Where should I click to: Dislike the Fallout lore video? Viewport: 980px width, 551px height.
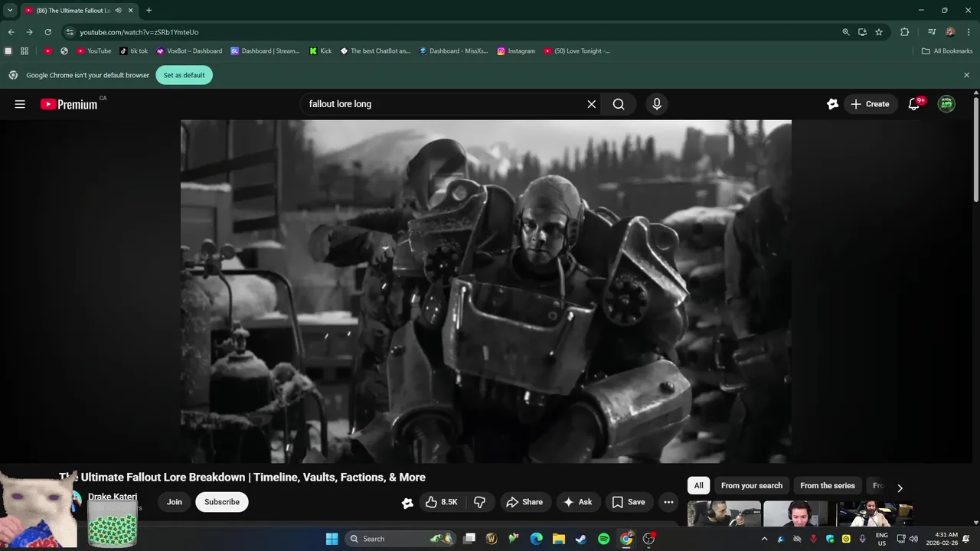[480, 502]
